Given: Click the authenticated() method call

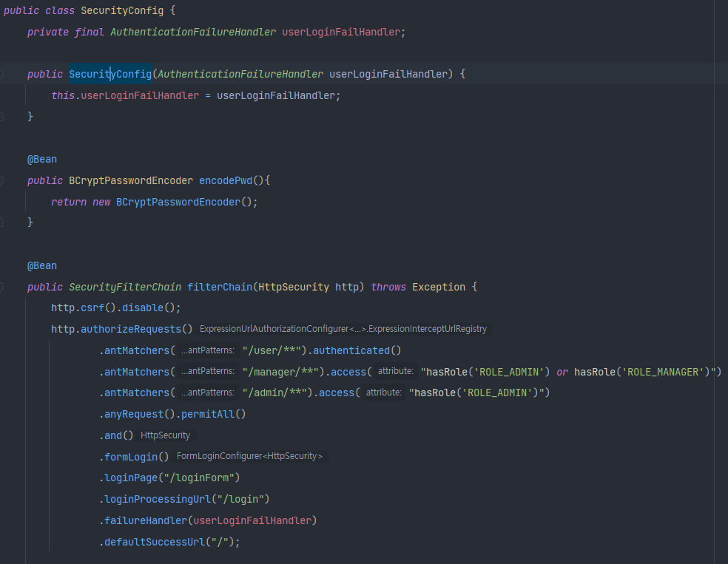Looking at the screenshot, I should tap(357, 350).
